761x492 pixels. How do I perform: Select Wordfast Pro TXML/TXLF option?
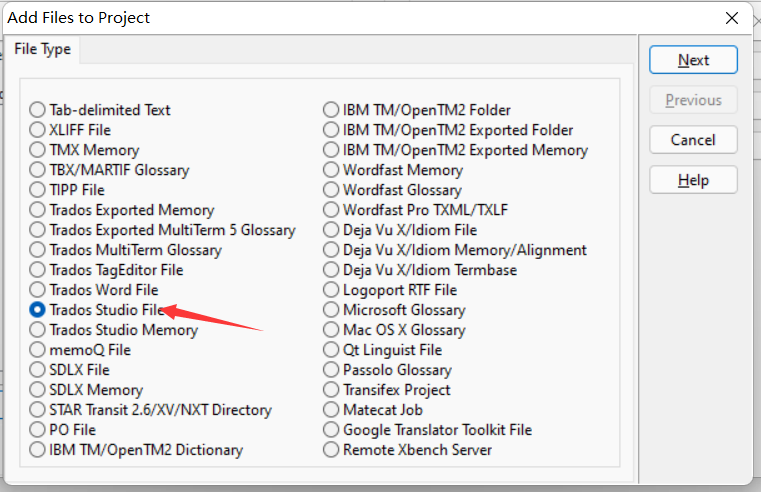pyautogui.click(x=331, y=210)
